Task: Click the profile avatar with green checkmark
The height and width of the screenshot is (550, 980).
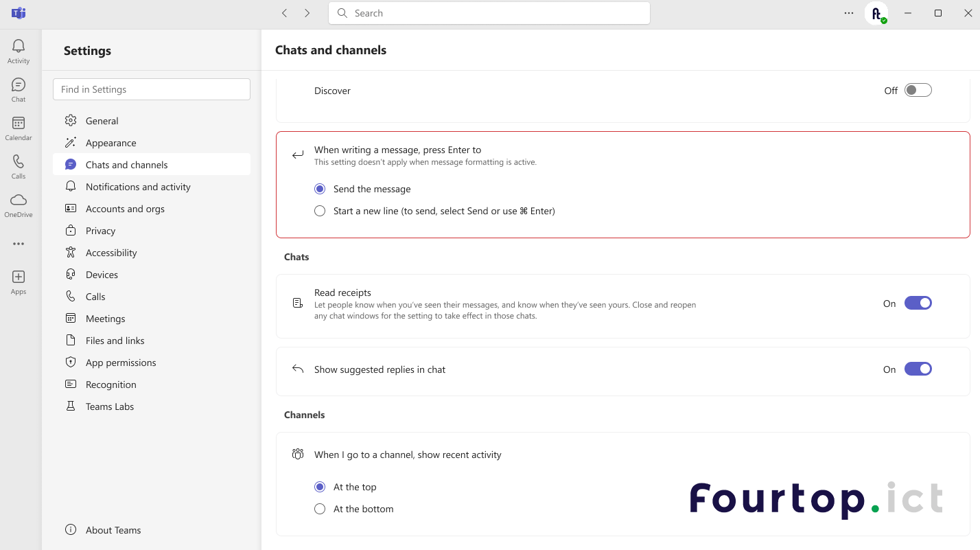Action: (x=877, y=13)
